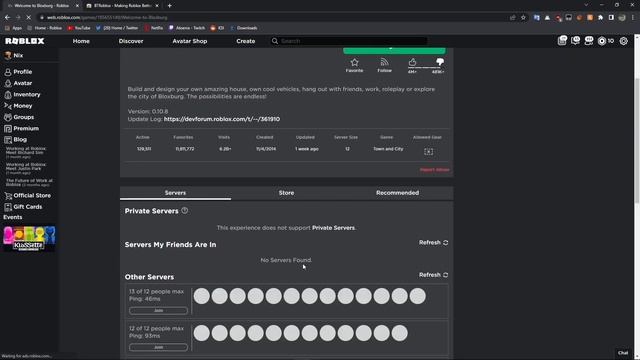This screenshot has height=360, width=640.
Task: Go back in browser history
Action: [7, 18]
